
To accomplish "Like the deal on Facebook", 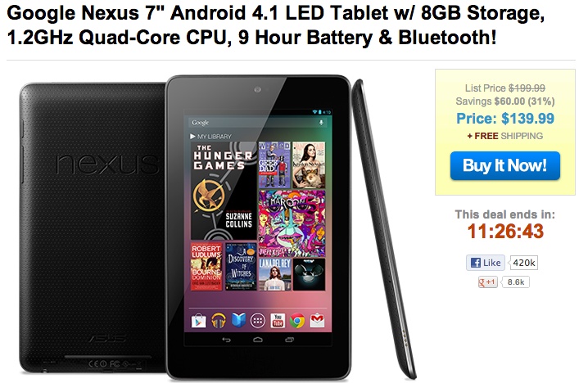I will tap(486, 263).
